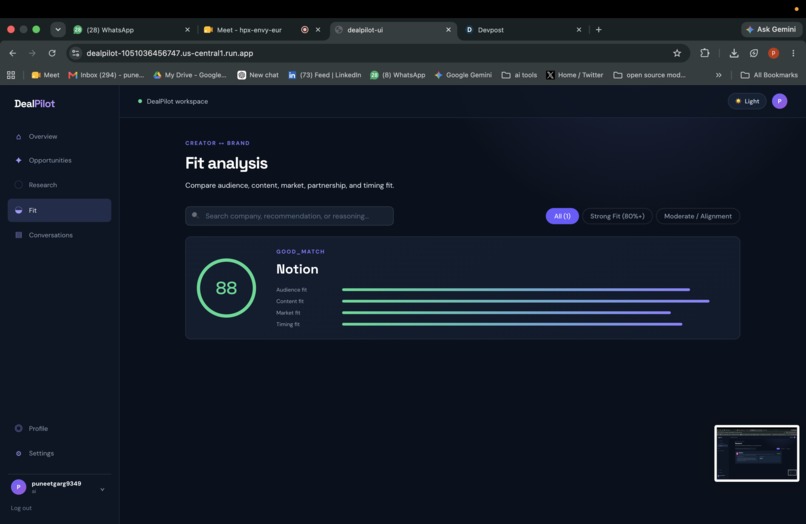
Task: Switch to the Devpost browser tab
Action: click(x=522, y=30)
